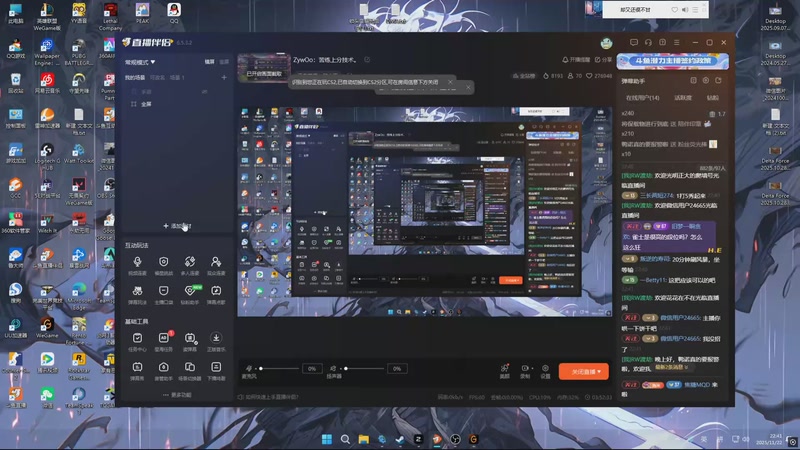This screenshot has width=800, height=450.
Task: Adjust the 扬声器 volume slider
Action: [x=364, y=368]
